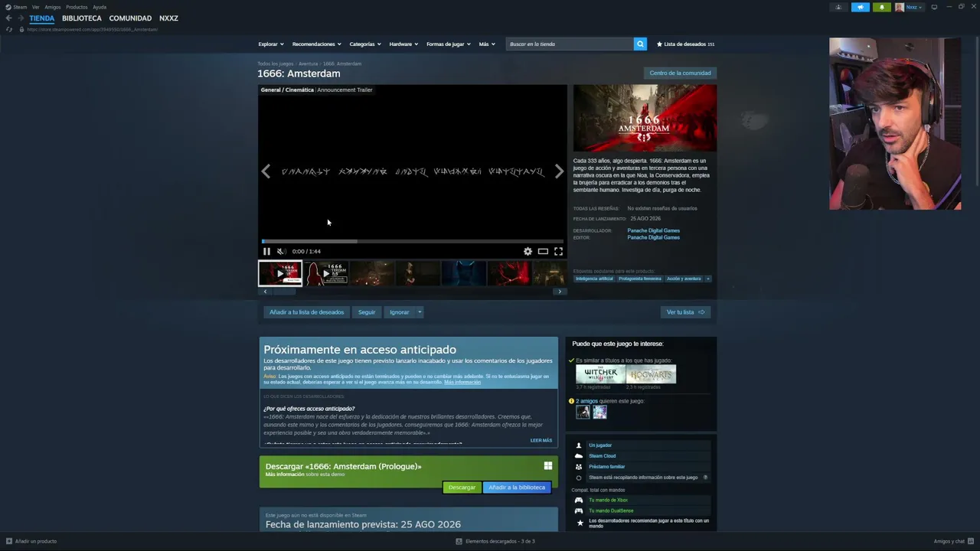Open Amigos y chat
This screenshot has height=551, width=980.
(x=953, y=541)
